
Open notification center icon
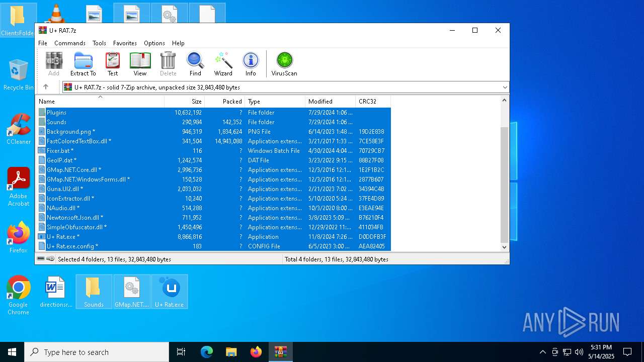627,352
